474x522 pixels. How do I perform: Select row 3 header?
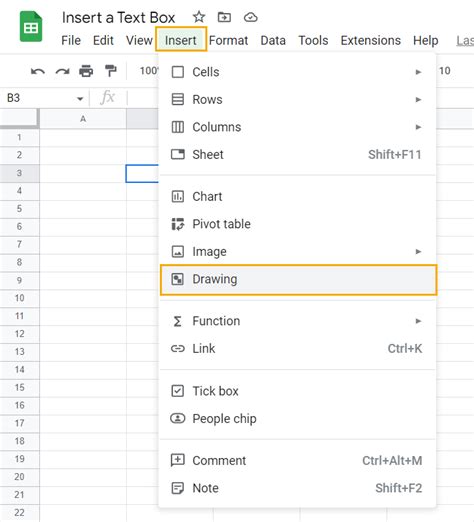point(19,173)
